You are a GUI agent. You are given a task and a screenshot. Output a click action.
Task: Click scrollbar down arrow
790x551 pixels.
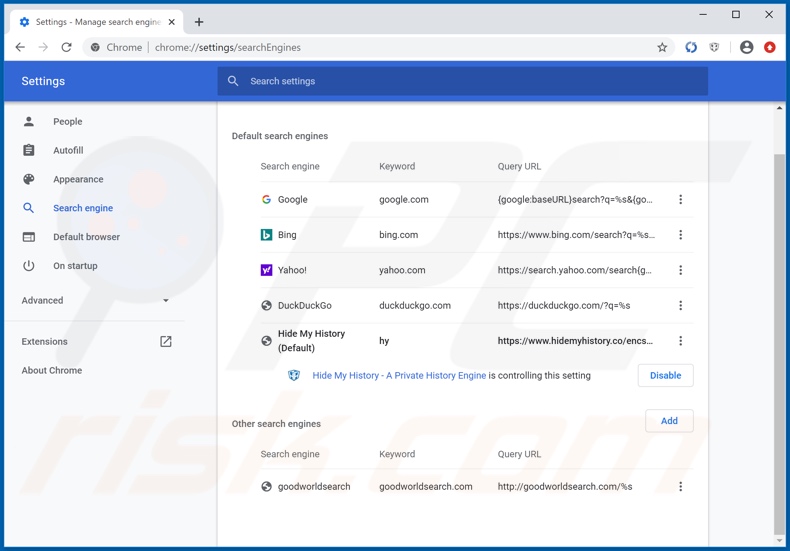[x=779, y=541]
